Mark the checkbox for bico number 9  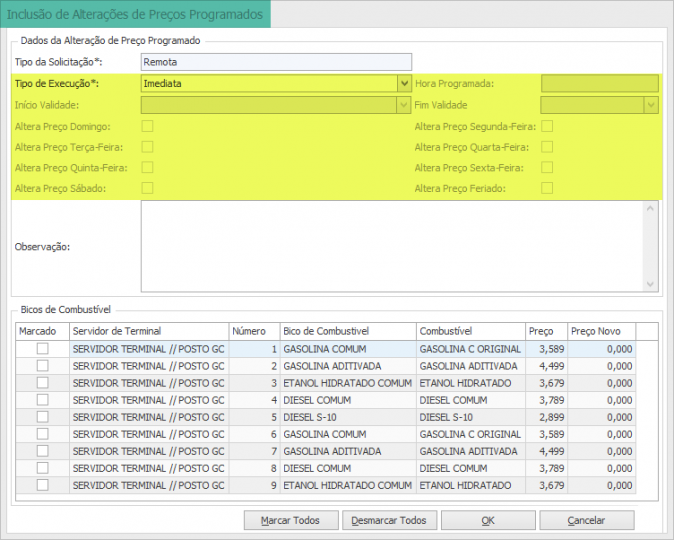coord(43,485)
